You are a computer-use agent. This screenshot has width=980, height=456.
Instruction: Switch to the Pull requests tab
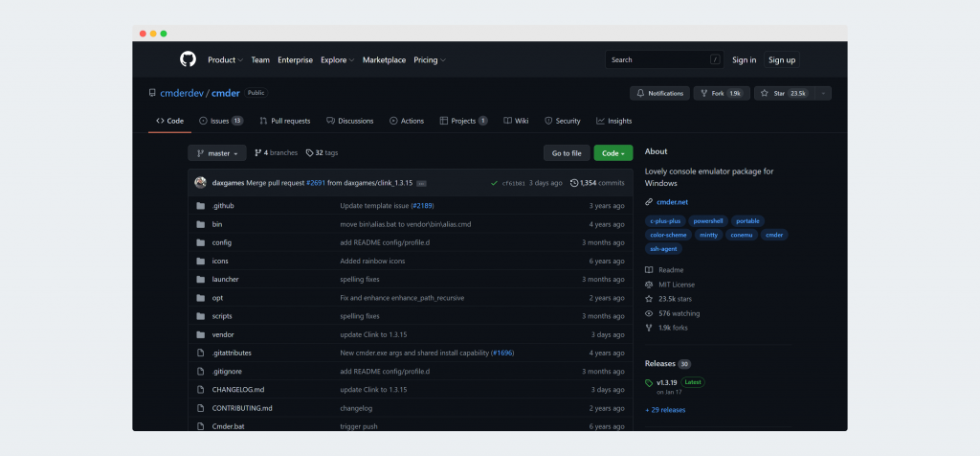pyautogui.click(x=285, y=121)
